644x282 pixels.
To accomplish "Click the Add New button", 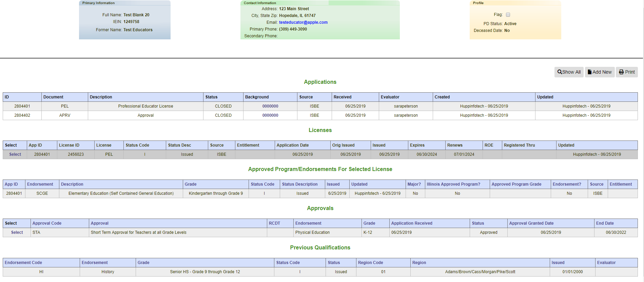I will [x=600, y=72].
